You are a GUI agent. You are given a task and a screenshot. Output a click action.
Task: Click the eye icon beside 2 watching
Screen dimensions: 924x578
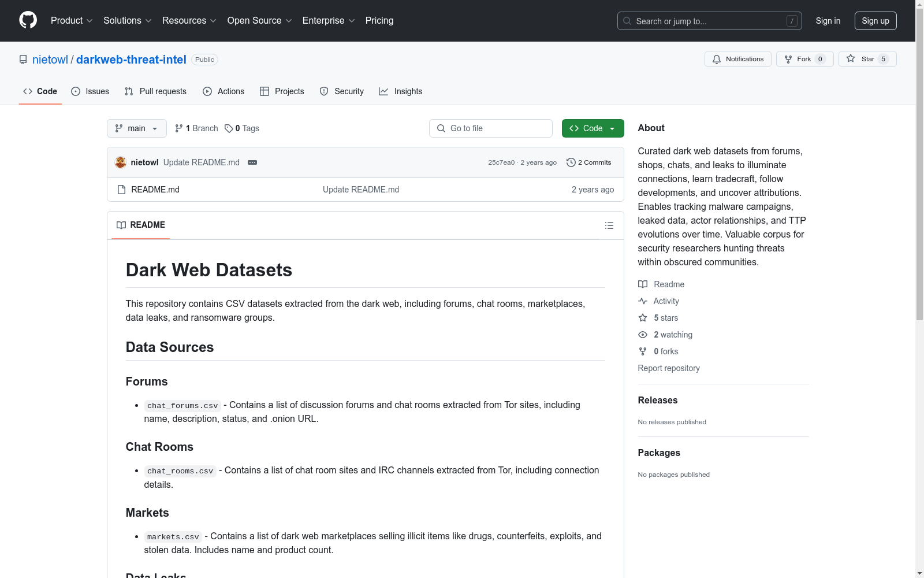(x=643, y=335)
